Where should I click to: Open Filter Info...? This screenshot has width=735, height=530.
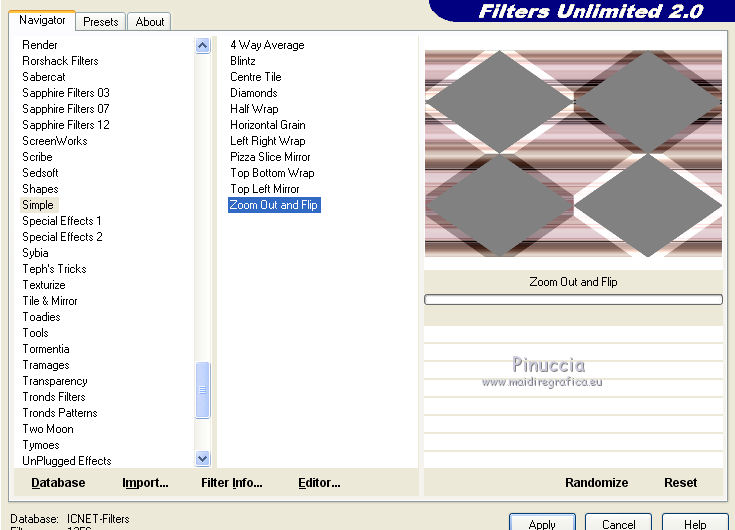[232, 483]
